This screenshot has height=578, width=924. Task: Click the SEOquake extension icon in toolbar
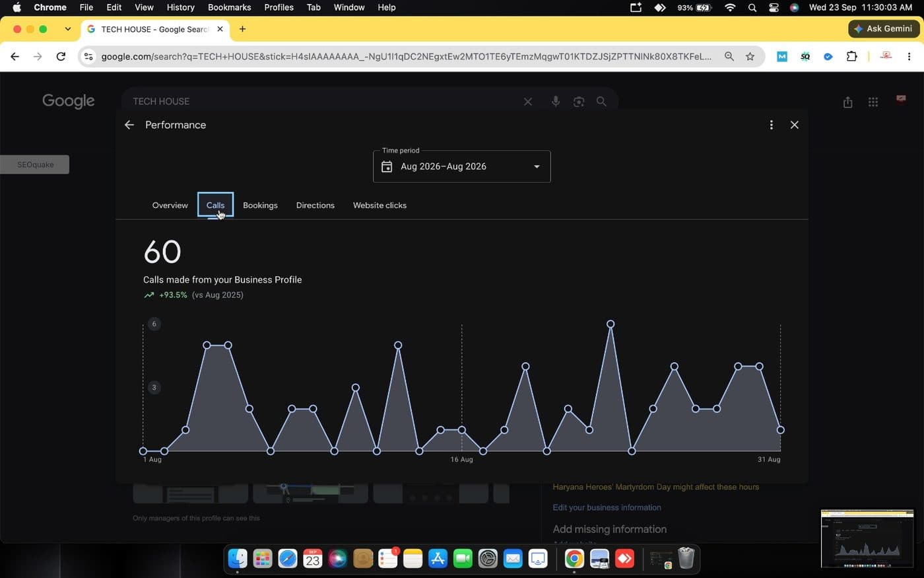coord(805,57)
